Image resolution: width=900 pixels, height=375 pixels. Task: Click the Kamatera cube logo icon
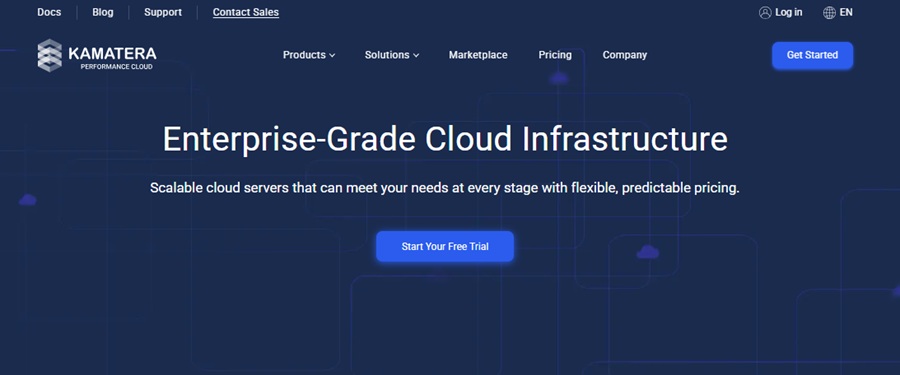pos(50,56)
